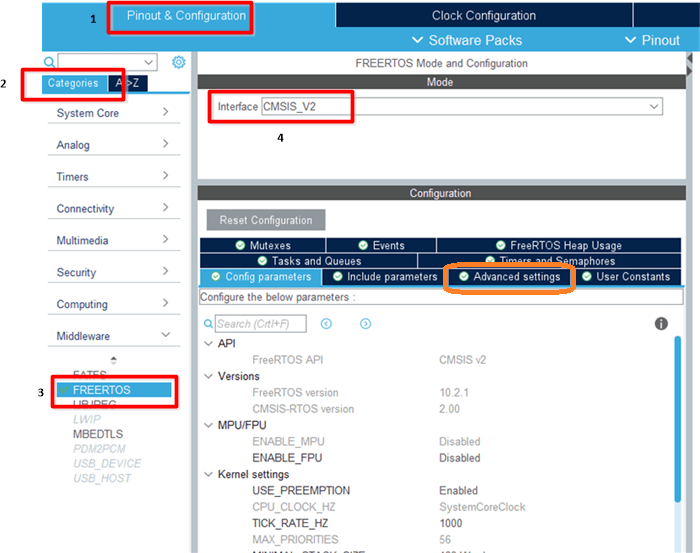Select USB_DEVICE in the middleware list
The height and width of the screenshot is (553, 700).
[107, 463]
